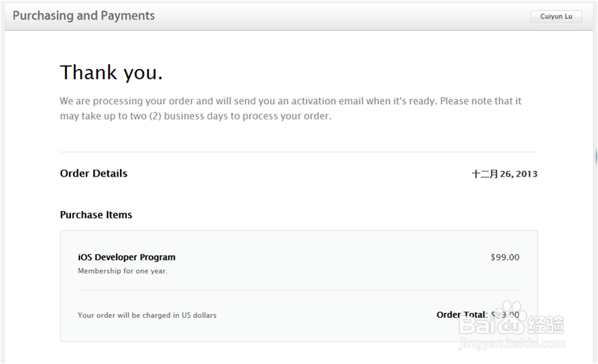Select the Order Details heading
The height and width of the screenshot is (364, 598).
point(94,174)
